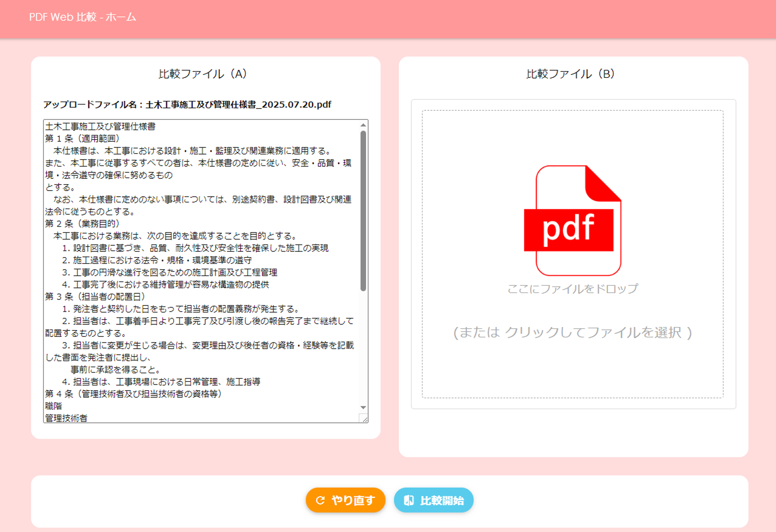
Task: Open the PDF Web 比較 - ホーム header link
Action: click(x=83, y=17)
